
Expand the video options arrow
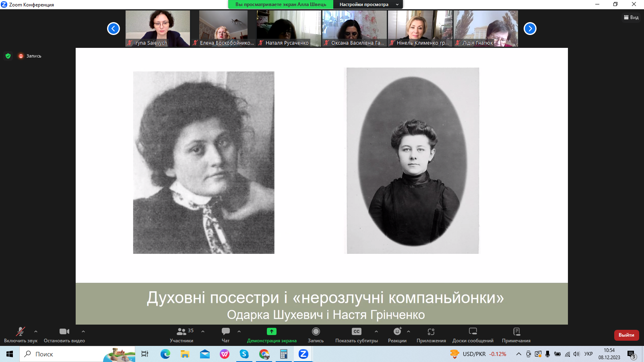point(83,331)
